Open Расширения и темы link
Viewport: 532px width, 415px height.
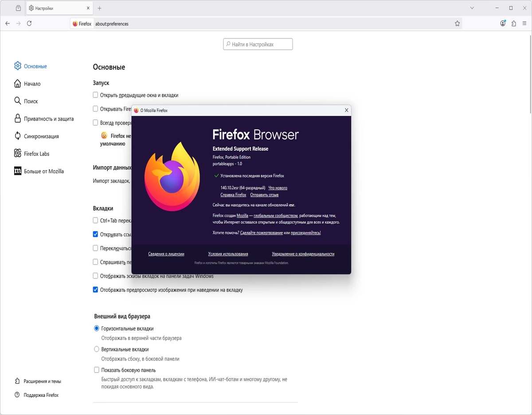(38, 381)
